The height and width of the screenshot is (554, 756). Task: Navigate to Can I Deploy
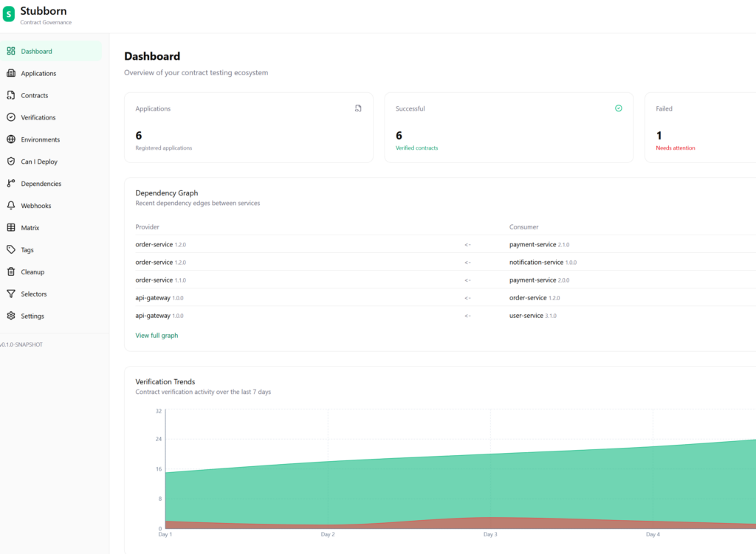tap(51, 162)
